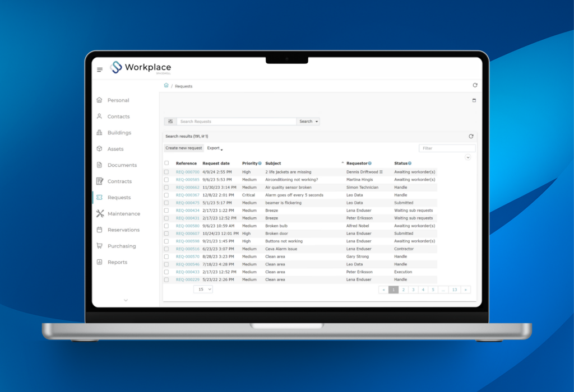Click the Search Requests input field

coord(236,122)
